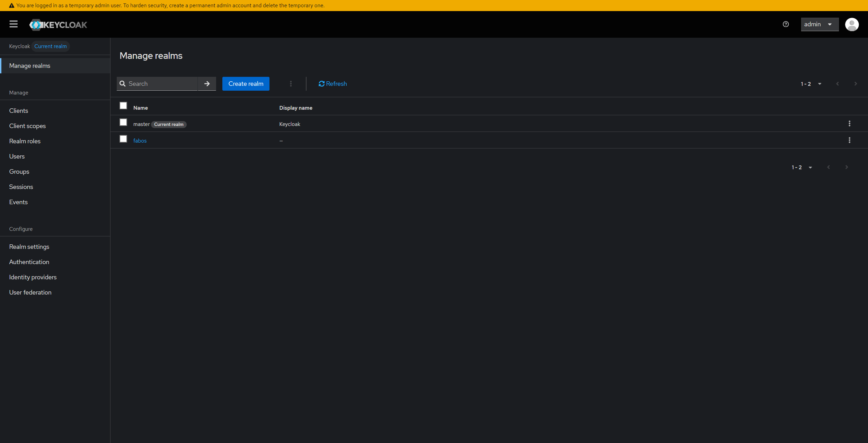868x443 pixels.
Task: Open the kebab menu for the fabos realm
Action: coord(850,140)
